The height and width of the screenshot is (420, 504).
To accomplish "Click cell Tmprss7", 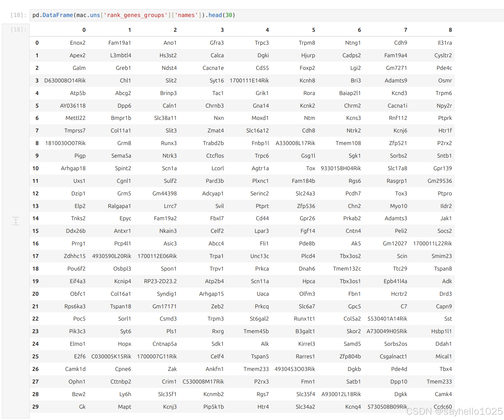I will pyautogui.click(x=75, y=131).
